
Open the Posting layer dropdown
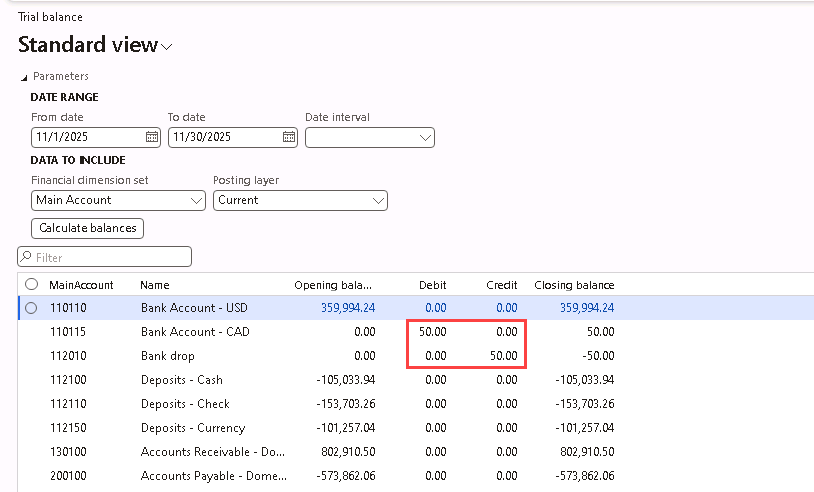378,200
